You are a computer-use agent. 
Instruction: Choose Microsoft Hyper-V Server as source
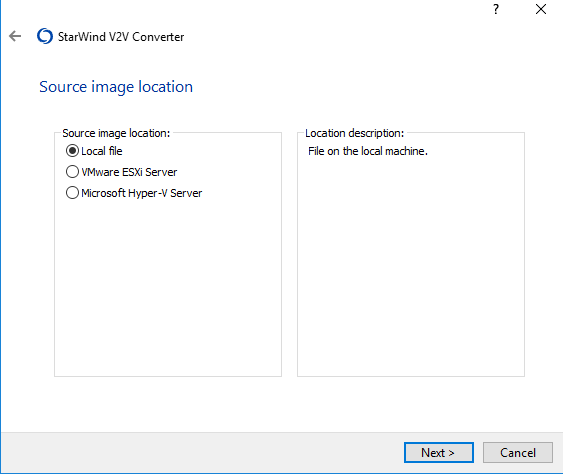coord(134,193)
